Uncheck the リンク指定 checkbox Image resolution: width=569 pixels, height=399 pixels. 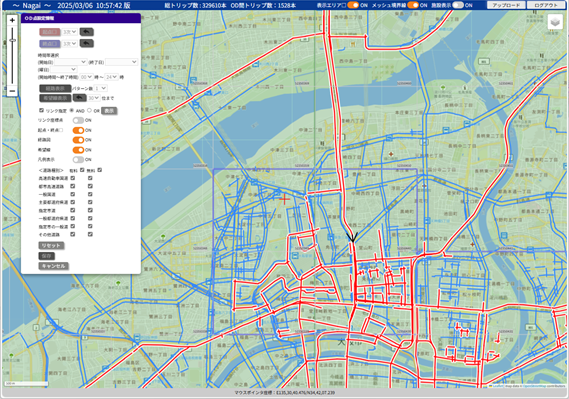click(x=41, y=110)
